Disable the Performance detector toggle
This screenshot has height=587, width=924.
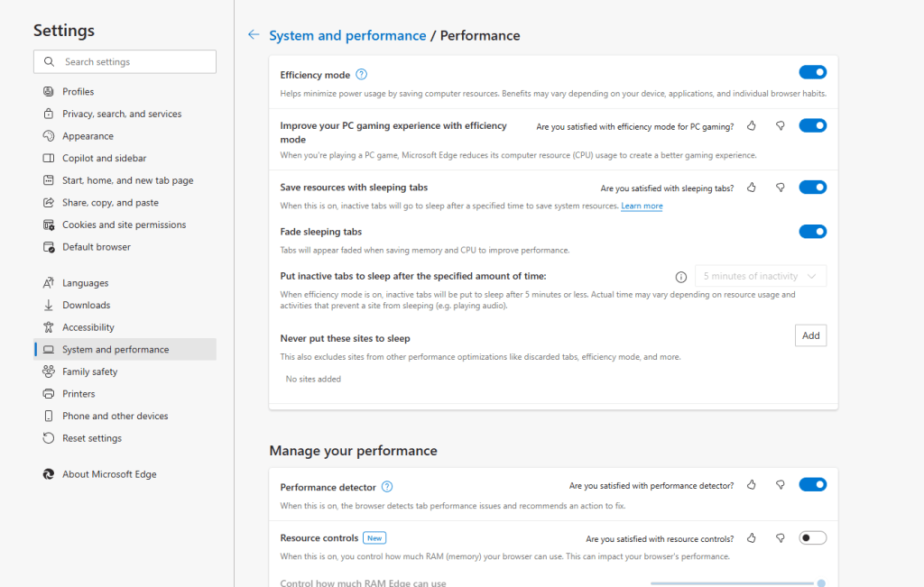coord(813,484)
